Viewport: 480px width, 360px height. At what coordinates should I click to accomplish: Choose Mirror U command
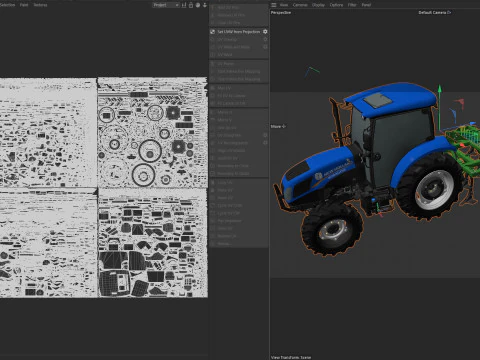click(239, 112)
